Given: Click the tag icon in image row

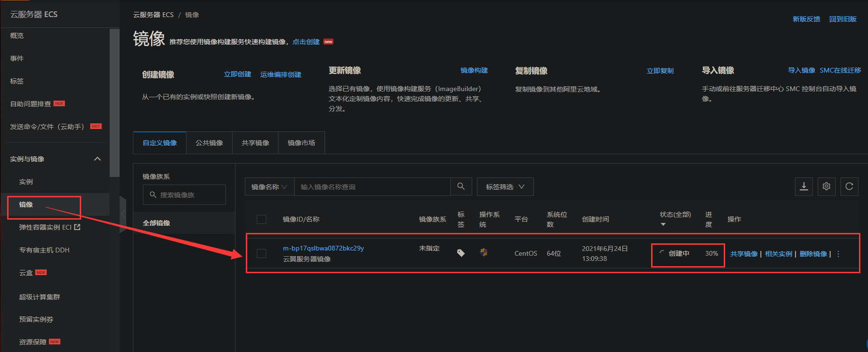Looking at the screenshot, I should 461,253.
